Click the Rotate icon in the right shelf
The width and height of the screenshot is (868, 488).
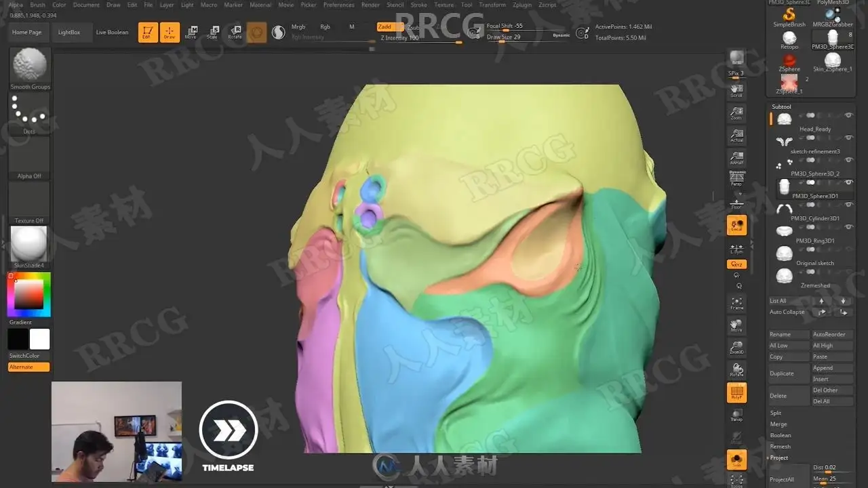click(736, 370)
